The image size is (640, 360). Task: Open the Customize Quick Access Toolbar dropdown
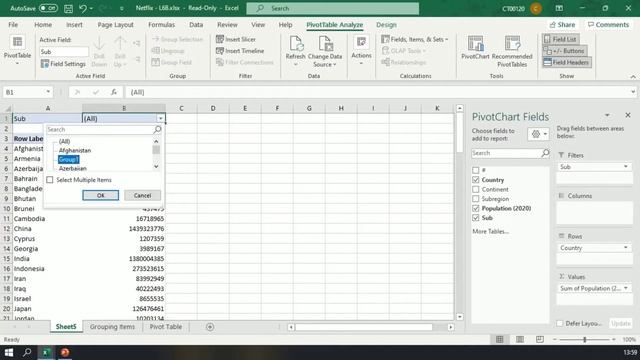tap(122, 8)
